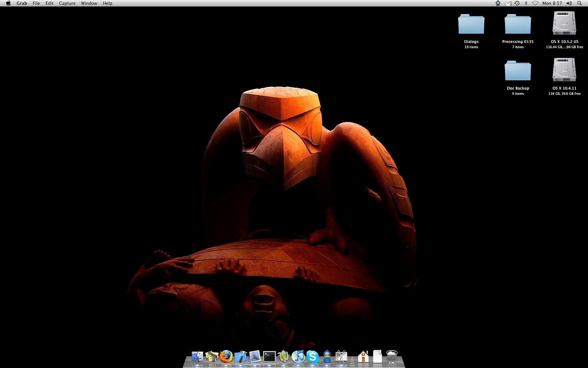588x368 pixels.
Task: Select the OS X 10.4.11 drive
Action: tap(564, 70)
